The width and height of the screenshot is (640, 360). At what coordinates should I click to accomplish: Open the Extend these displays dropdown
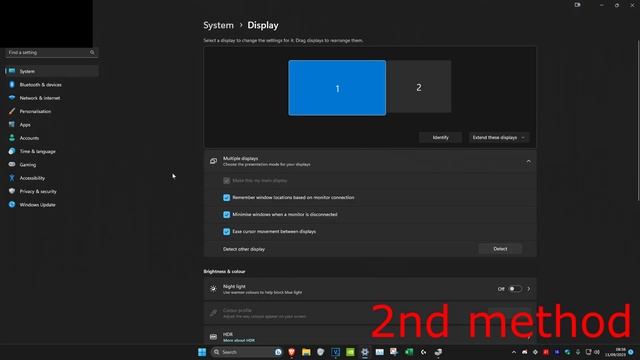pos(499,138)
